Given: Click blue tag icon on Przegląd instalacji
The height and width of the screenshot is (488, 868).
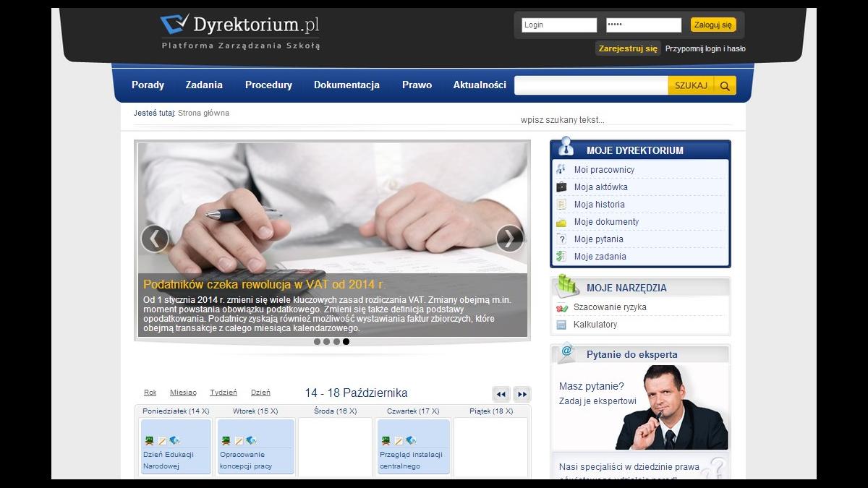Looking at the screenshot, I should click(x=411, y=440).
